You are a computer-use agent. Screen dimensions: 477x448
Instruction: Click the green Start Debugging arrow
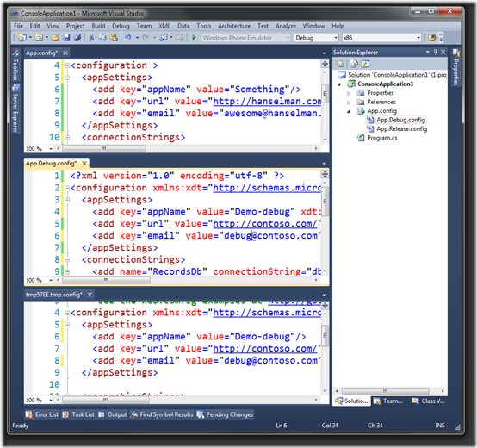point(194,38)
